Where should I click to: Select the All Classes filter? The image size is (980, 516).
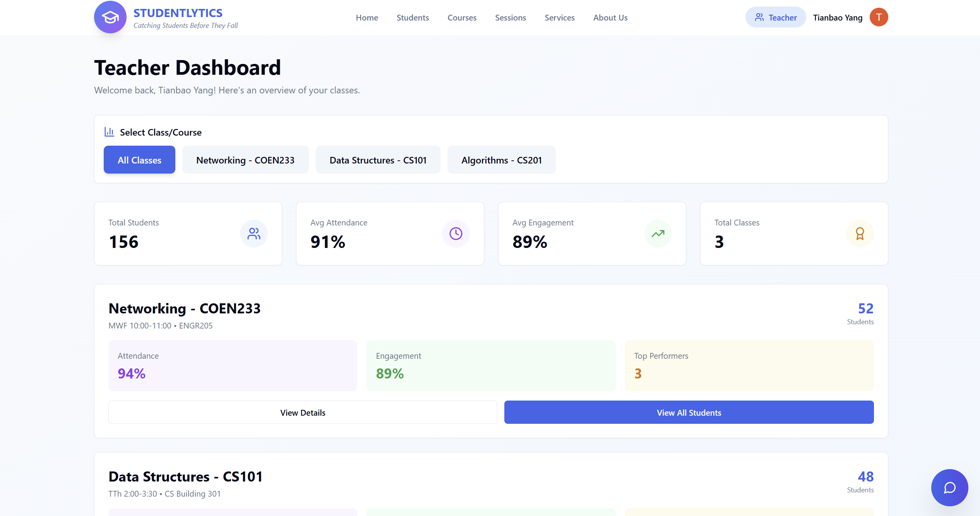139,160
